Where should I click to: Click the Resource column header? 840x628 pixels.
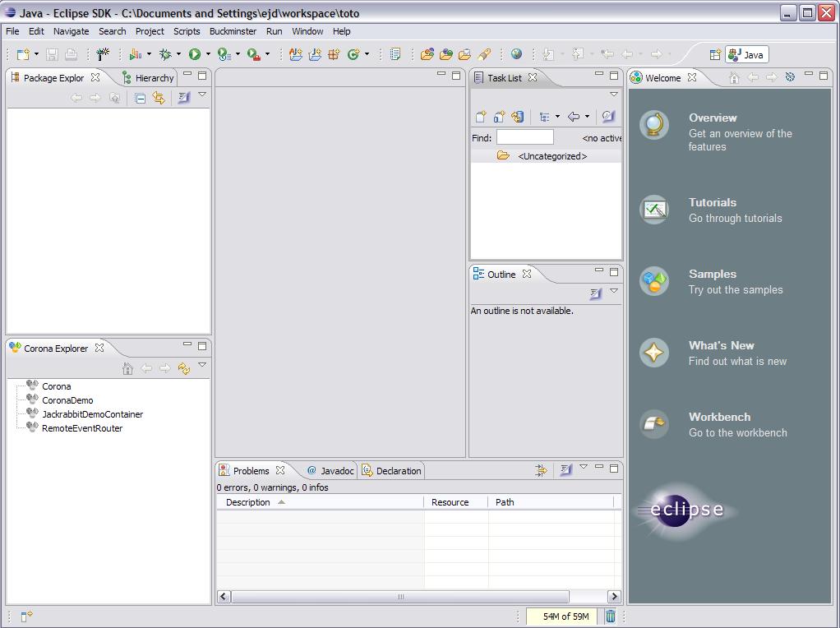pyautogui.click(x=456, y=502)
